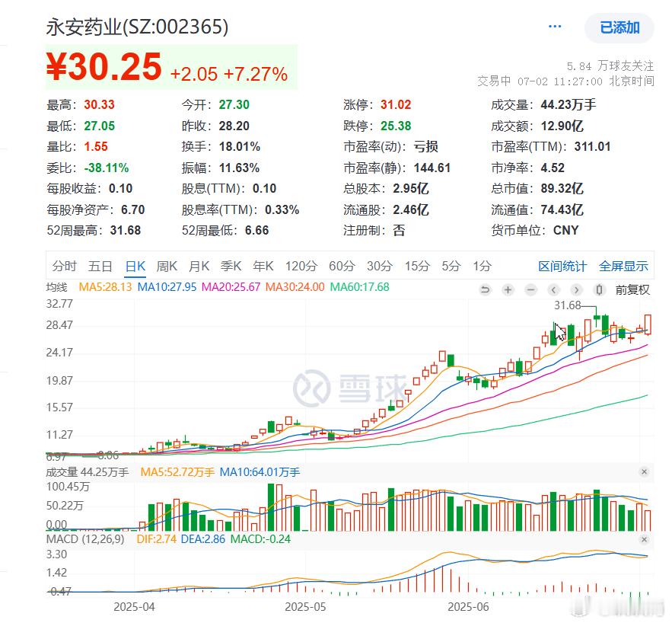Open the three-dot more options menu
The height and width of the screenshot is (623, 672).
pyautogui.click(x=555, y=27)
